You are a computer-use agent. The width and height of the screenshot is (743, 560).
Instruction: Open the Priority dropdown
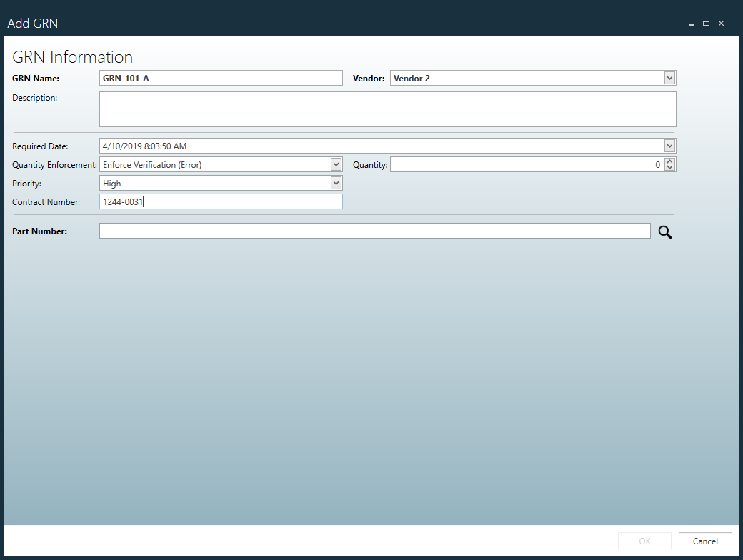click(x=336, y=182)
